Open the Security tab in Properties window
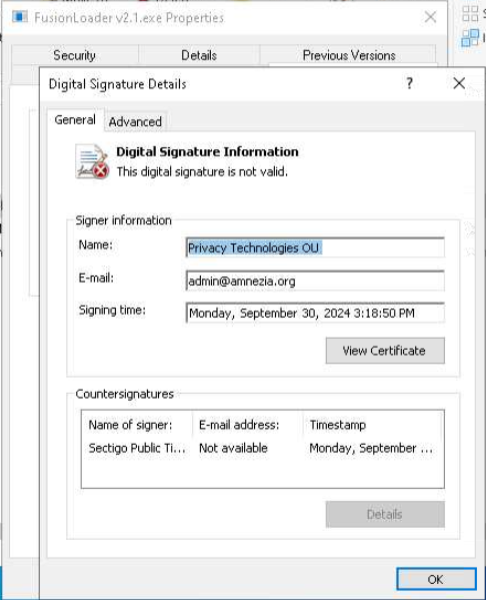Image resolution: width=486 pixels, height=600 pixels. pyautogui.click(x=74, y=55)
